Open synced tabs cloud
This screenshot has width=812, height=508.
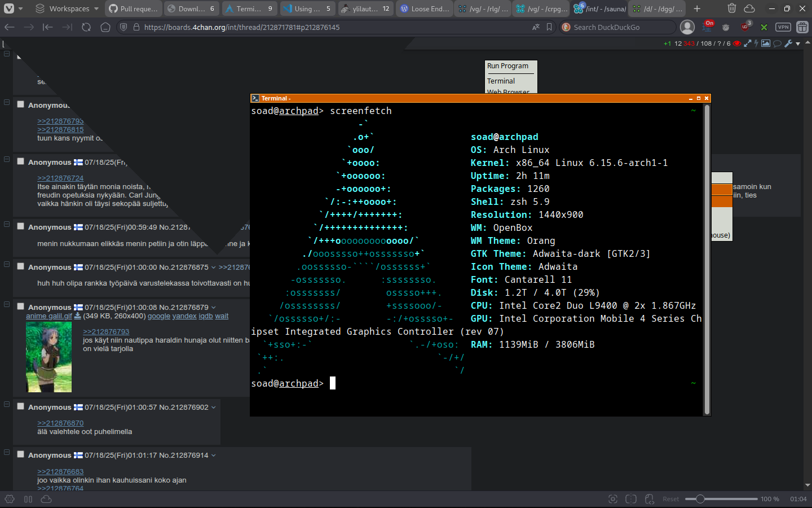tap(749, 8)
